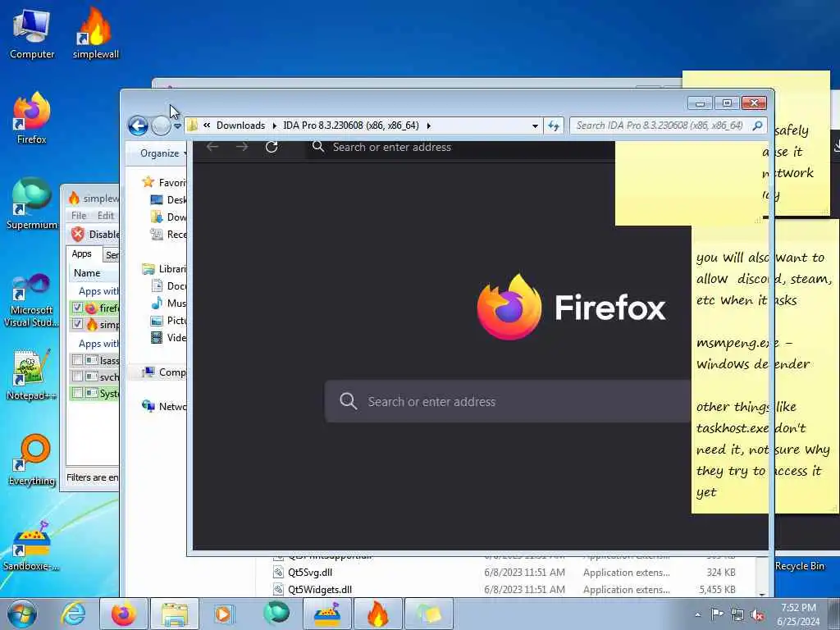840x630 pixels.
Task: Open the Windows Start menu
Action: [22, 614]
